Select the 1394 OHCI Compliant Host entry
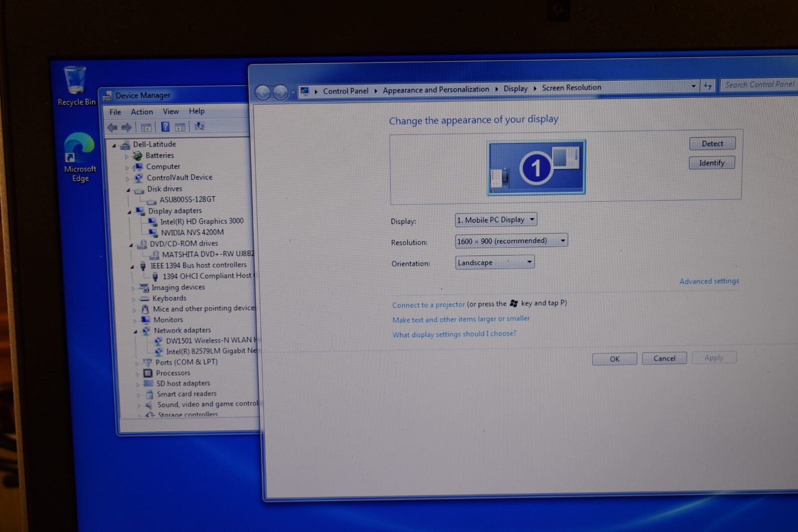The image size is (798, 532). pyautogui.click(x=207, y=276)
